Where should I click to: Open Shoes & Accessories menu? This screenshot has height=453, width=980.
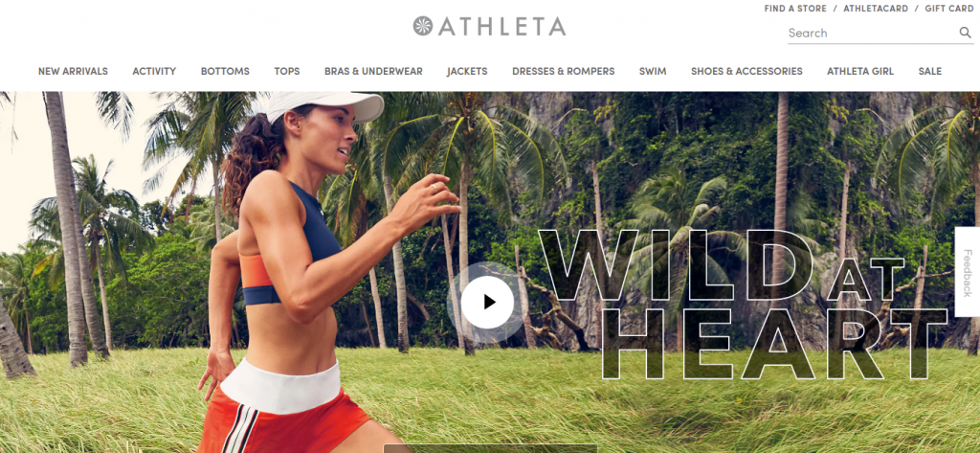[x=746, y=71]
